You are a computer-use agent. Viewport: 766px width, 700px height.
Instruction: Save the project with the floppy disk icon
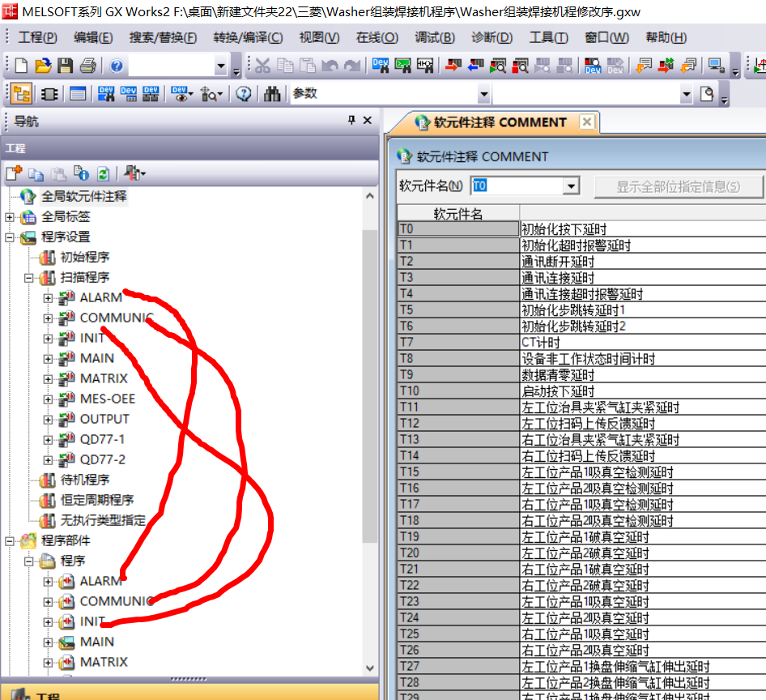tap(66, 66)
